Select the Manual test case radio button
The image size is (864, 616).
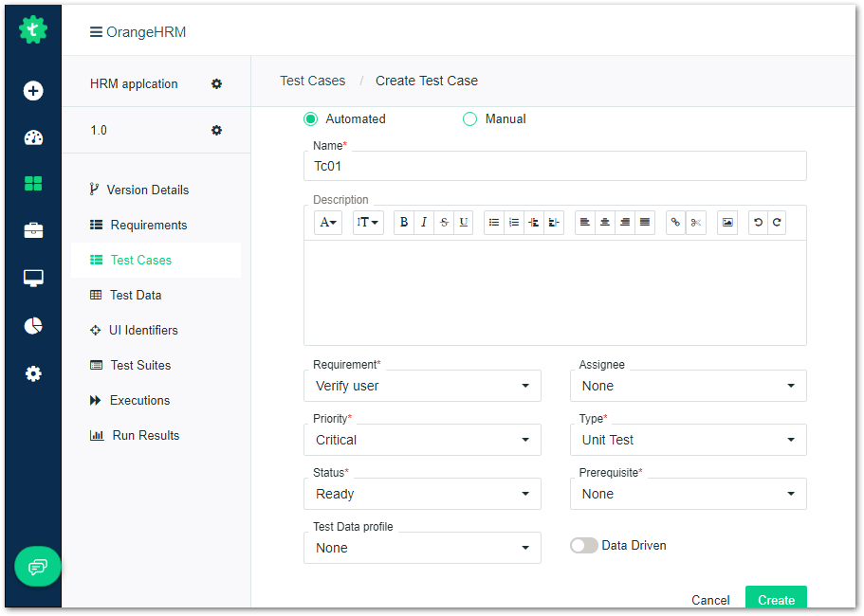(x=469, y=118)
